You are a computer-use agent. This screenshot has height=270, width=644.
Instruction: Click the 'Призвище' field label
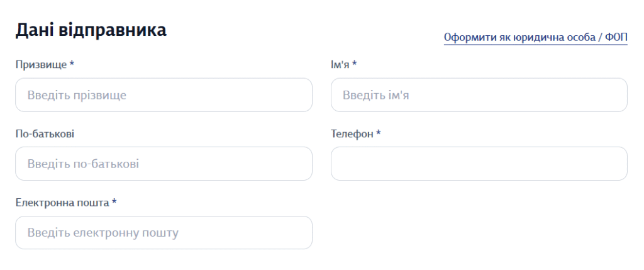(x=41, y=64)
